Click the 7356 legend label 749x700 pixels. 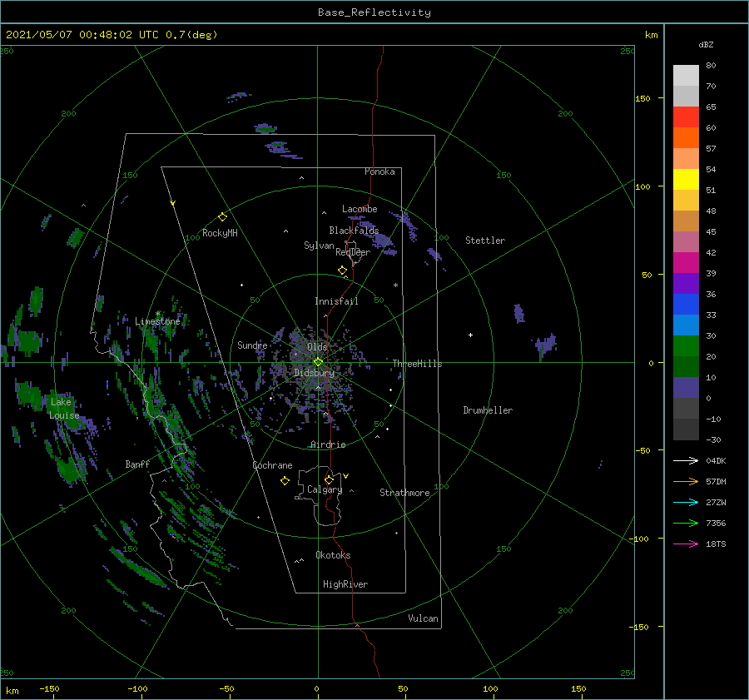[x=716, y=524]
